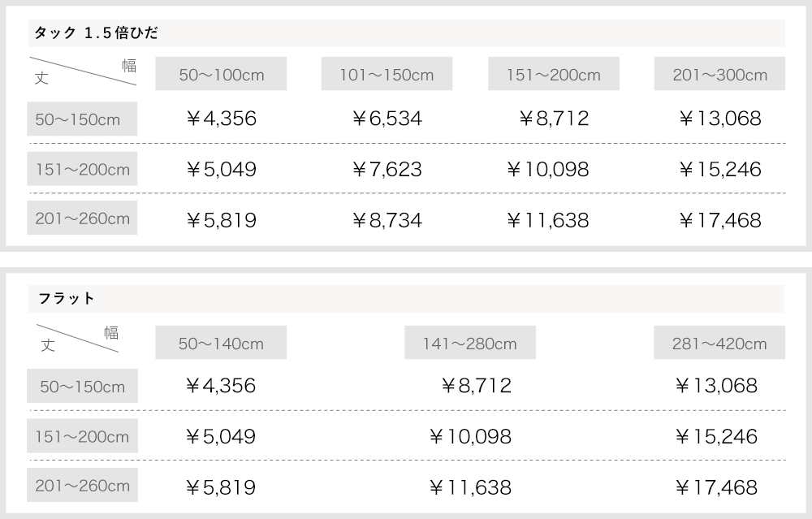This screenshot has width=812, height=519.
Task: Click the 151〜200cm length row label in フラット table
Action: point(82,437)
